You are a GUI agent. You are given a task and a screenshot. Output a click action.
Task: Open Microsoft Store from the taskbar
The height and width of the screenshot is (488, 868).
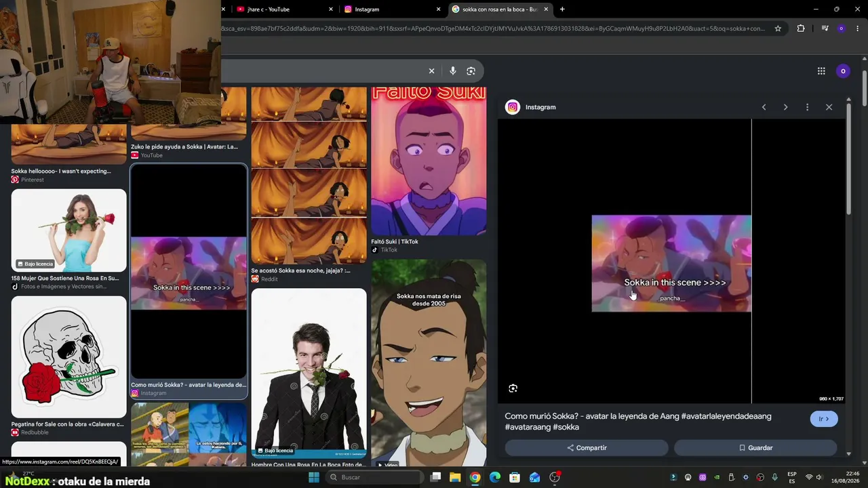point(515,477)
